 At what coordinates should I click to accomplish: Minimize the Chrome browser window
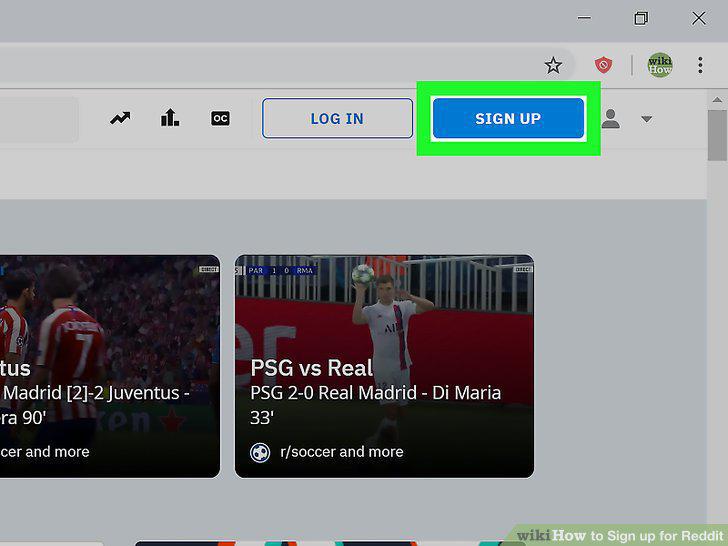point(584,18)
